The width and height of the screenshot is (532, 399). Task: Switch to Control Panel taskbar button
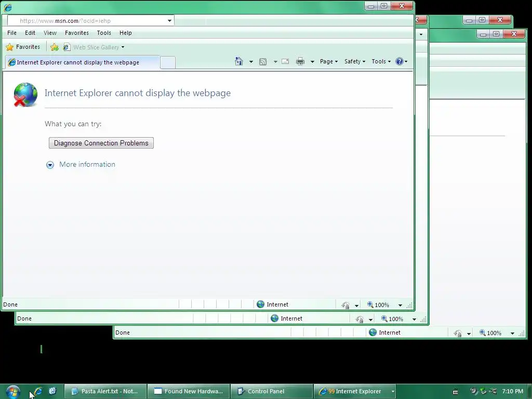pos(272,391)
